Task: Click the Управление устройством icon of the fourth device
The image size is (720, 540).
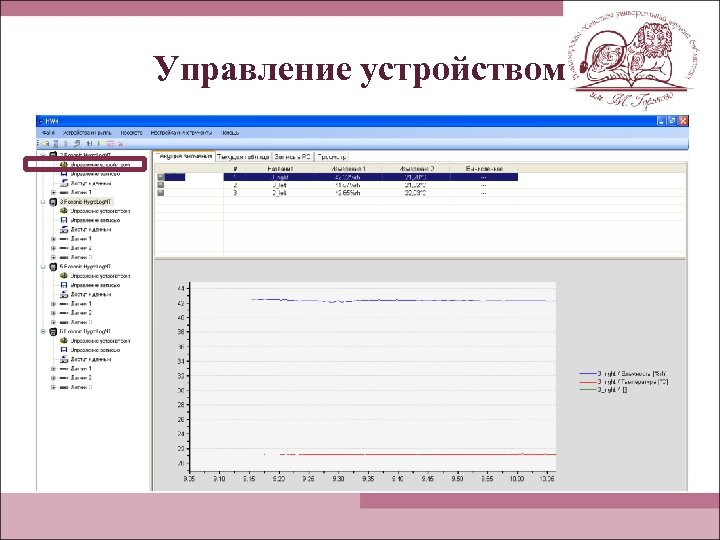Action: click(64, 341)
